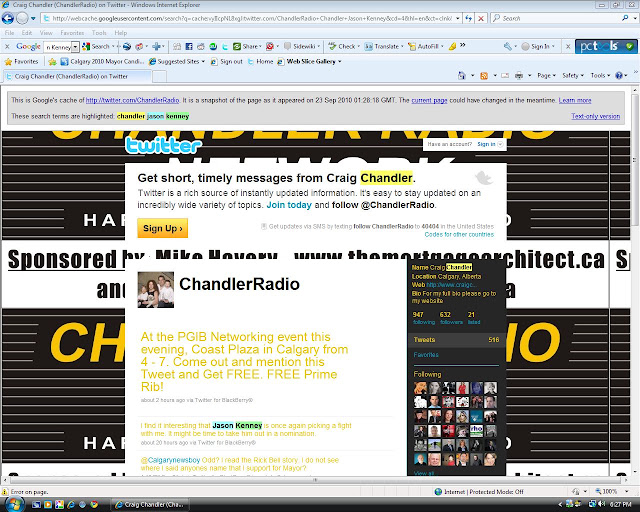This screenshot has height=512, width=640.
Task: Open the File menu
Action: 9,33
